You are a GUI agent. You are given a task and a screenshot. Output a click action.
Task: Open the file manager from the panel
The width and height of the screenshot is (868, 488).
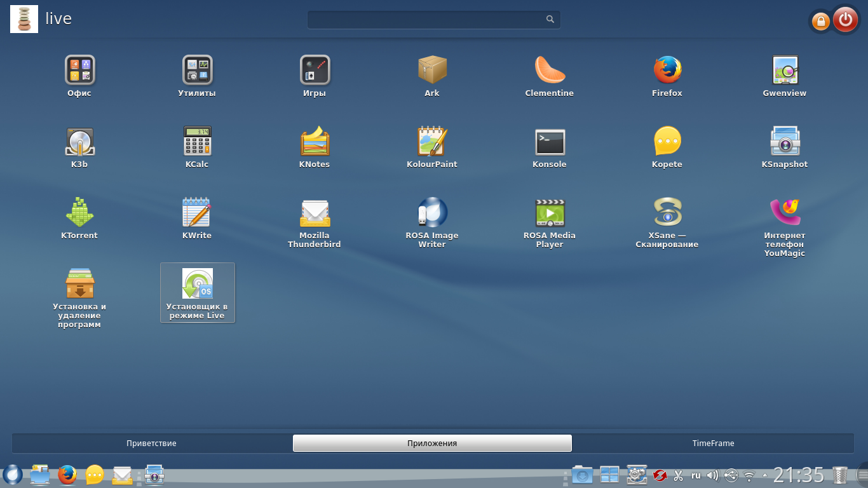[40, 475]
